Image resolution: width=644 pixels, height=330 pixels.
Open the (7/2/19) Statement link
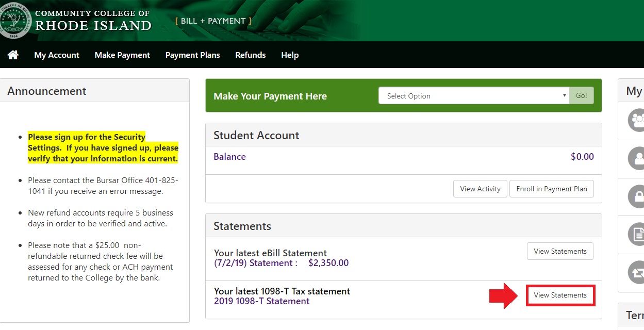(255, 263)
